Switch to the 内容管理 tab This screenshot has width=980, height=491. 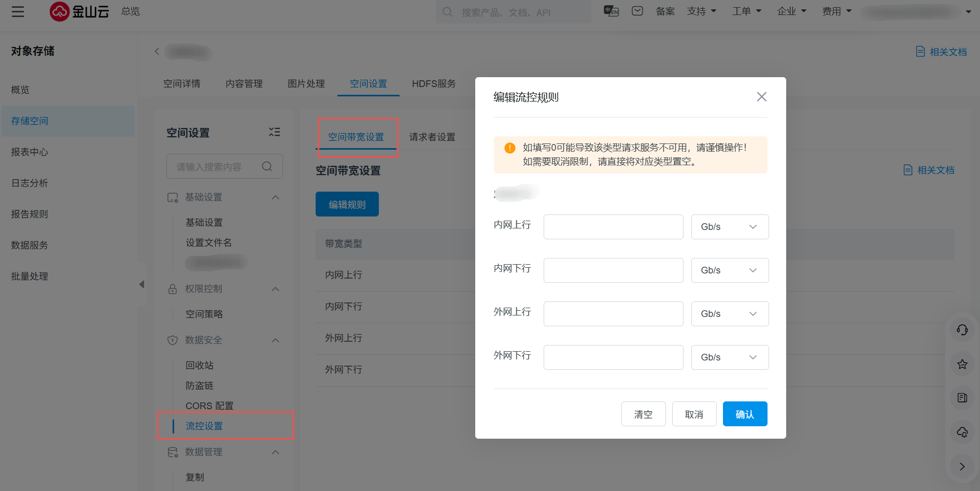244,84
